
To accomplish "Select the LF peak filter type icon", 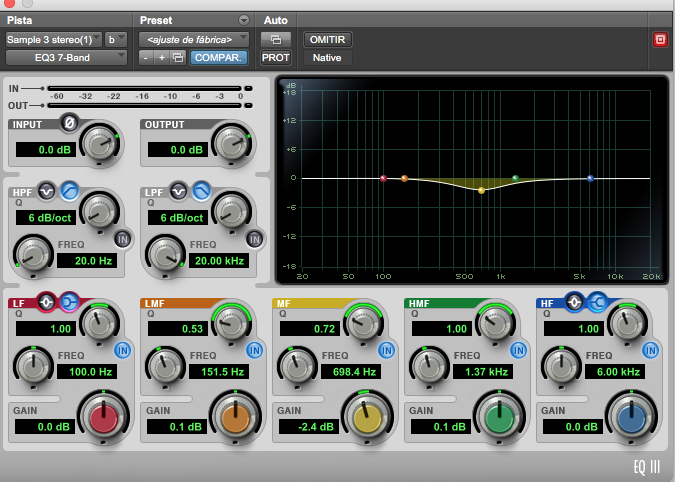I will pos(47,302).
